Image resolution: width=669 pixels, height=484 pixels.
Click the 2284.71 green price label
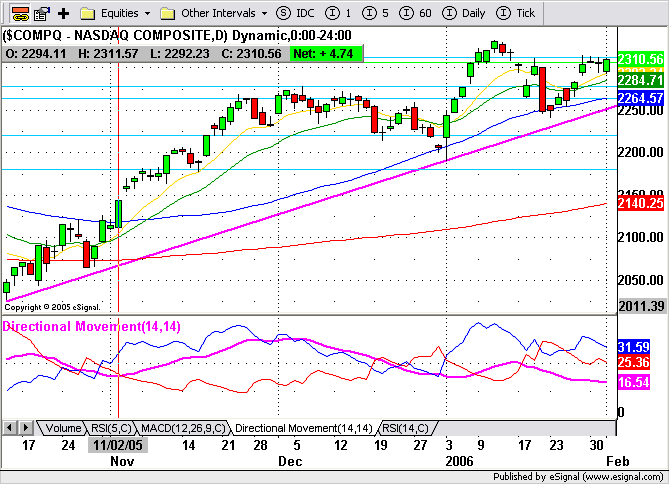click(641, 80)
